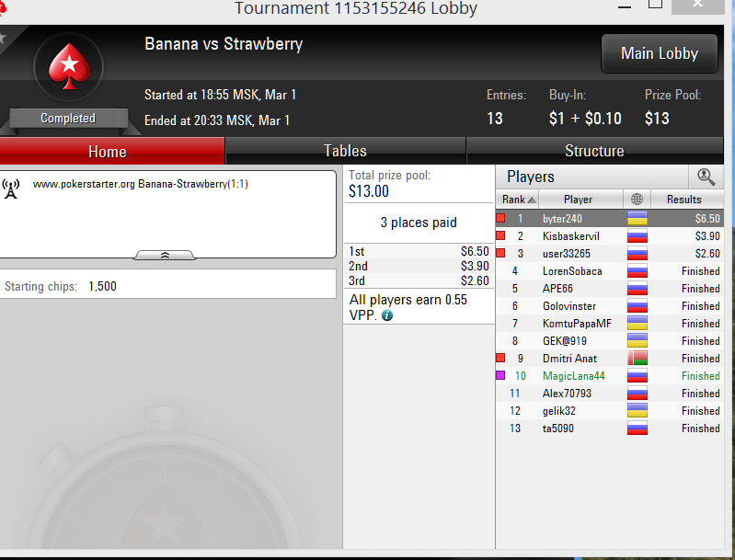Click the favorite star icon in corner
The width and height of the screenshot is (735, 560).
(3, 38)
